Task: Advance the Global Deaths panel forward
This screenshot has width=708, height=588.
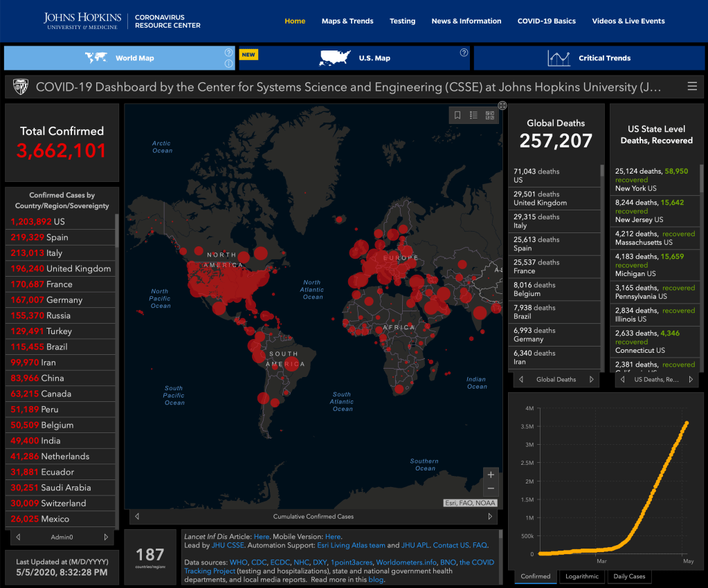Action: point(592,379)
